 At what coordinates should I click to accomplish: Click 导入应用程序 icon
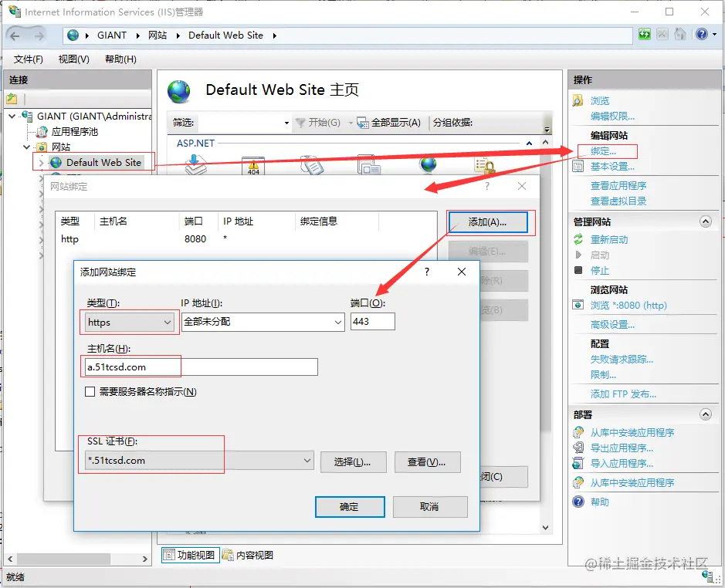click(578, 463)
